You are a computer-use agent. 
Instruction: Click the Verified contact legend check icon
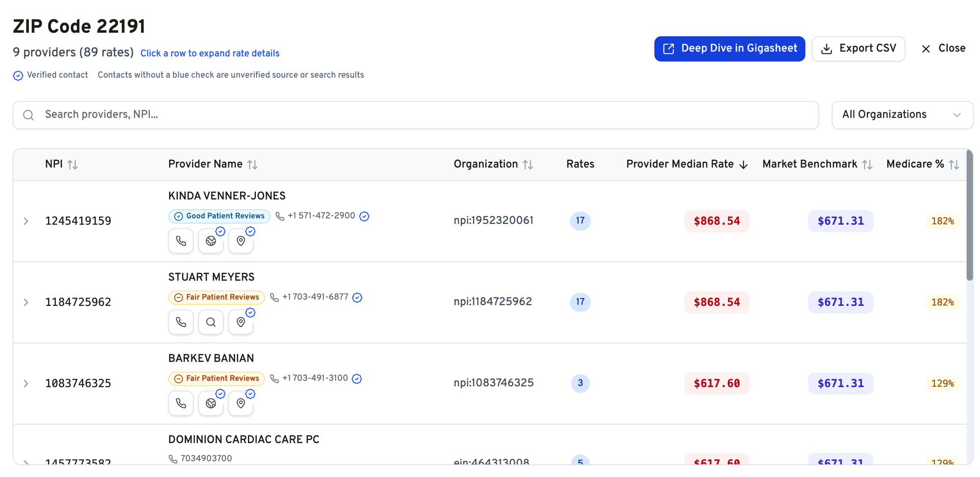18,75
